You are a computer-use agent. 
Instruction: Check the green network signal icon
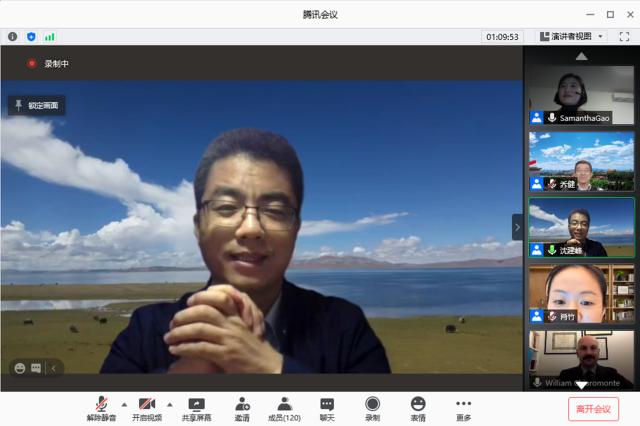coord(49,37)
